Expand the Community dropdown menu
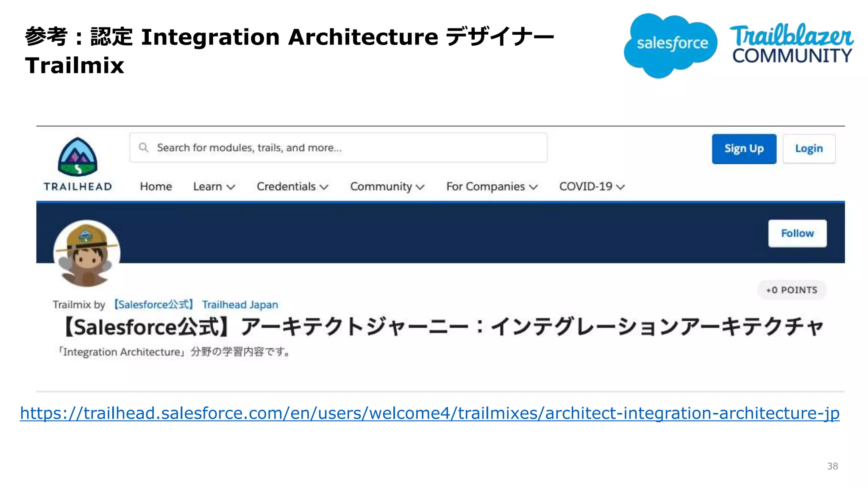 click(x=387, y=186)
